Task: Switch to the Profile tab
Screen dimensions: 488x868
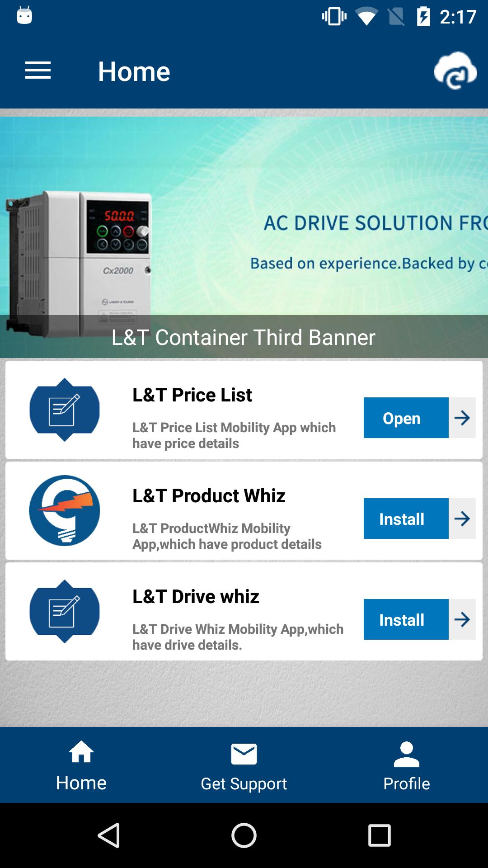Action: pyautogui.click(x=407, y=765)
